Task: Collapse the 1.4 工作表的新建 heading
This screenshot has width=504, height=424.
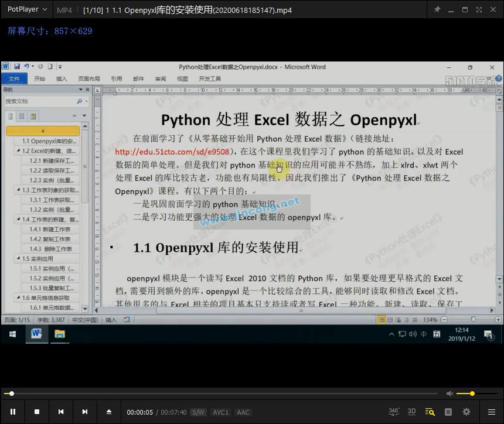Action: (x=18, y=220)
